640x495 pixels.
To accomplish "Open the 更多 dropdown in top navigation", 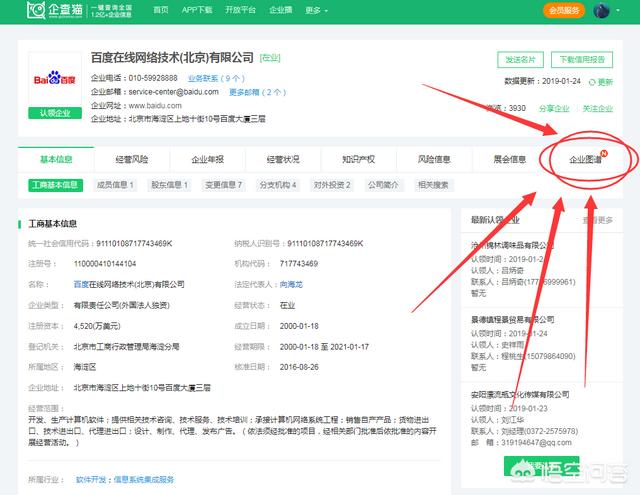I will coord(316,10).
